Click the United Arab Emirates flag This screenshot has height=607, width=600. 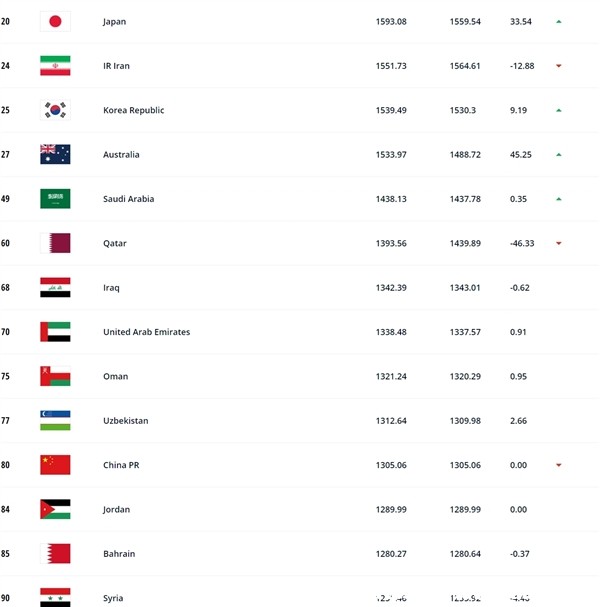55,332
